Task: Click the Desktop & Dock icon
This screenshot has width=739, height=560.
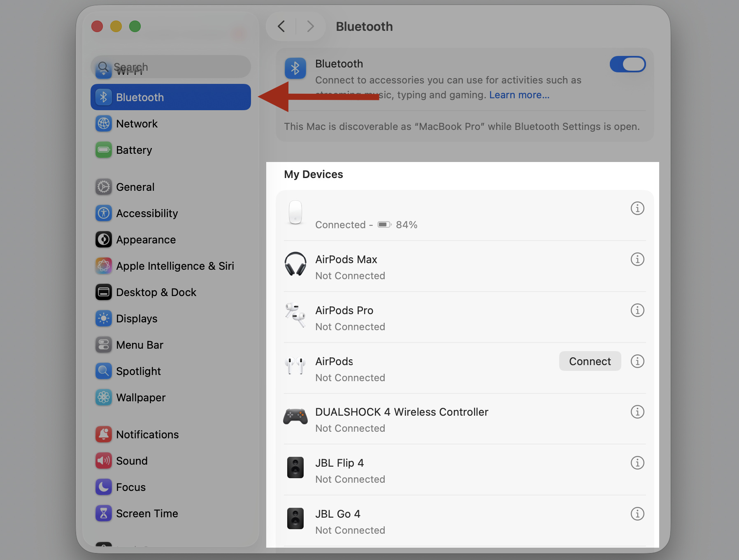Action: point(104,292)
